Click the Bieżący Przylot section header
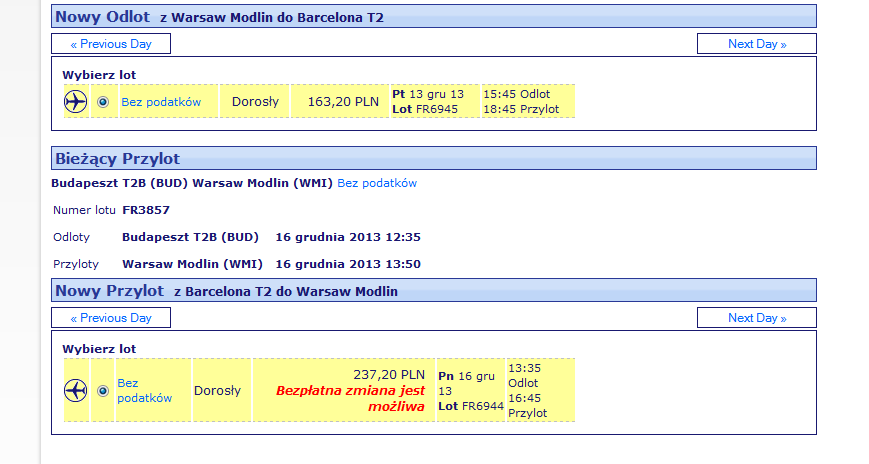The image size is (869, 464). click(x=434, y=158)
